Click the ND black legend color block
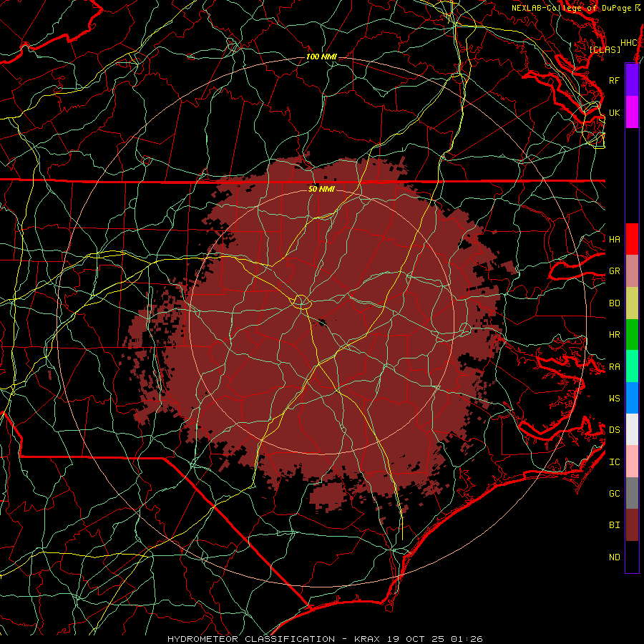The height and width of the screenshot is (644, 644). (x=632, y=557)
